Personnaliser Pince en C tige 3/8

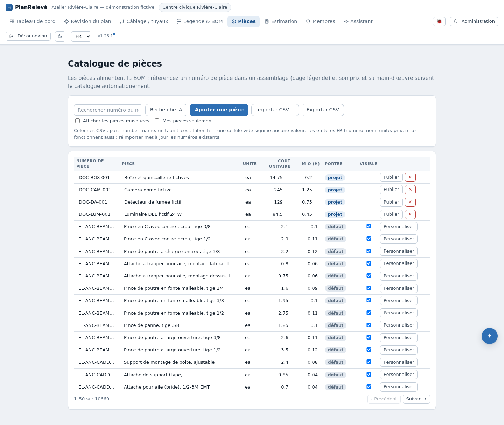399,227
